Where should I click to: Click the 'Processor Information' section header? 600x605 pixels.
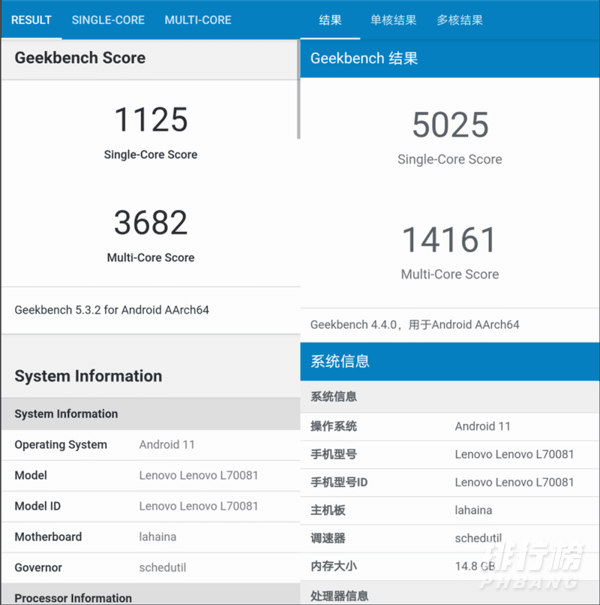click(151, 595)
